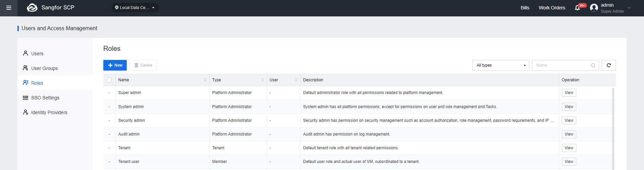This screenshot has width=644, height=170.
Task: Click the admin avatar icon
Action: (x=594, y=8)
